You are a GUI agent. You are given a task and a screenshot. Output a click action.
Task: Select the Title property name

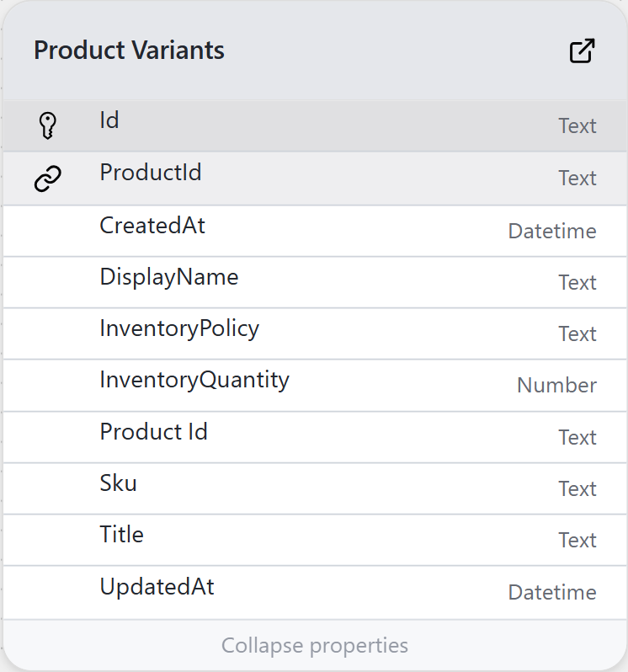click(122, 535)
